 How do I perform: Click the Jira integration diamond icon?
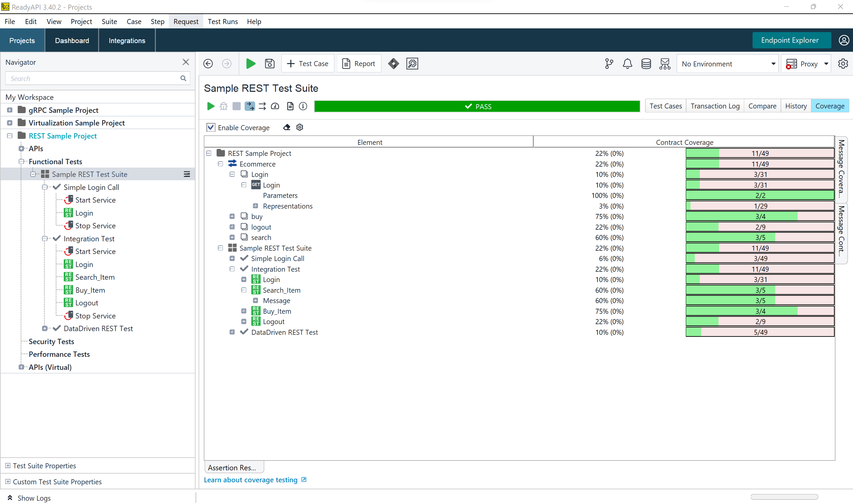(393, 63)
